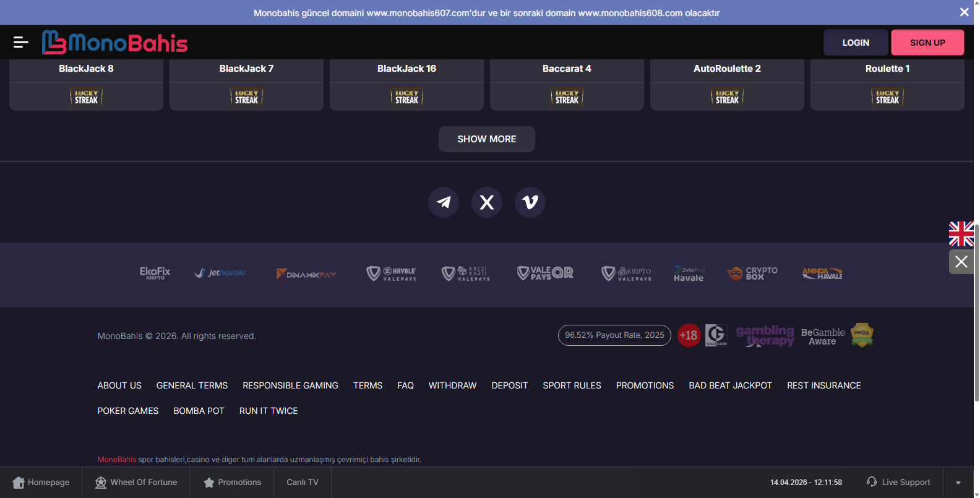Click the Kripto ValePays logo
Image resolution: width=980 pixels, height=498 pixels.
click(627, 273)
